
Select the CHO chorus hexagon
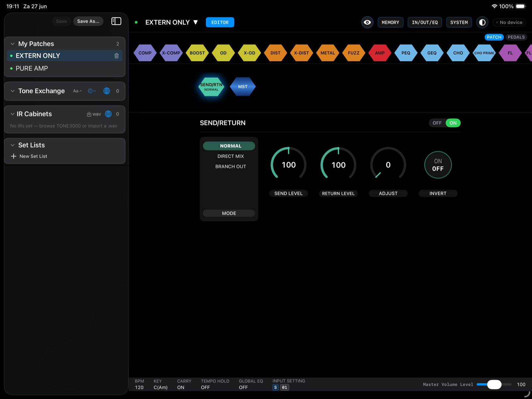pos(458,53)
